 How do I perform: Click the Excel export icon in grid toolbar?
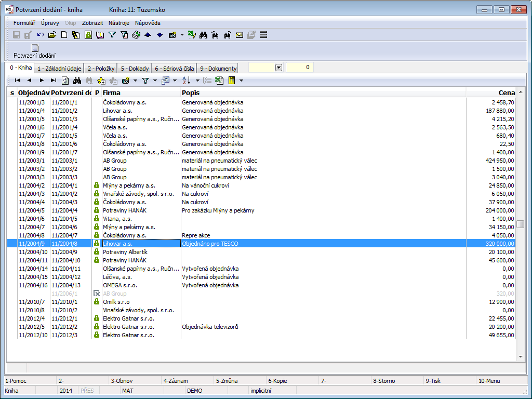pyautogui.click(x=219, y=81)
